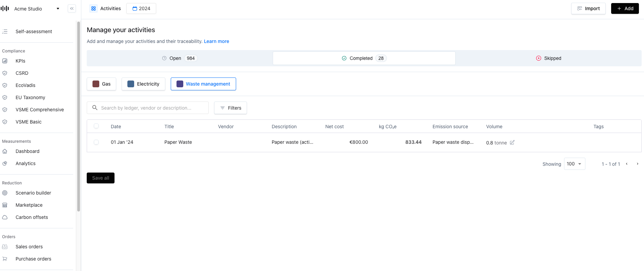Click the Analytics pie chart icon

(x=5, y=163)
